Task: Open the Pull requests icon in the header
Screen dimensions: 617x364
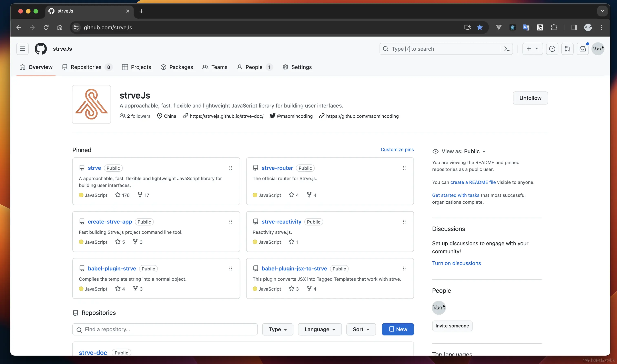Action: (567, 49)
